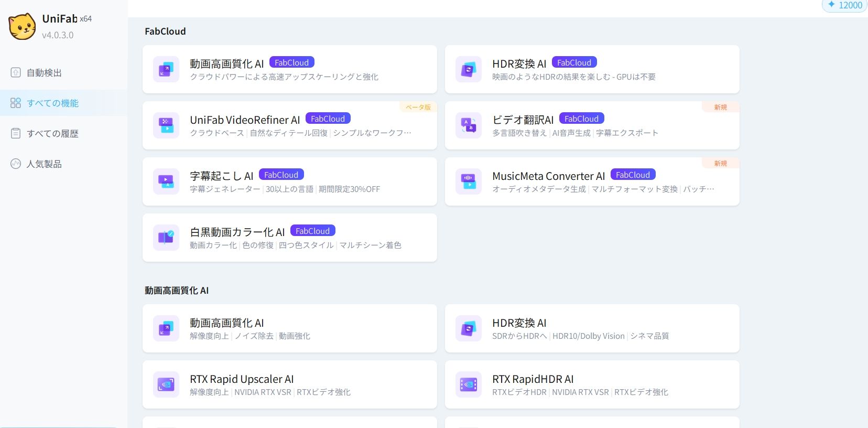Image resolution: width=868 pixels, height=428 pixels.
Task: Open HDR変換 AI card mentioning GPUは不要
Action: 592,69
